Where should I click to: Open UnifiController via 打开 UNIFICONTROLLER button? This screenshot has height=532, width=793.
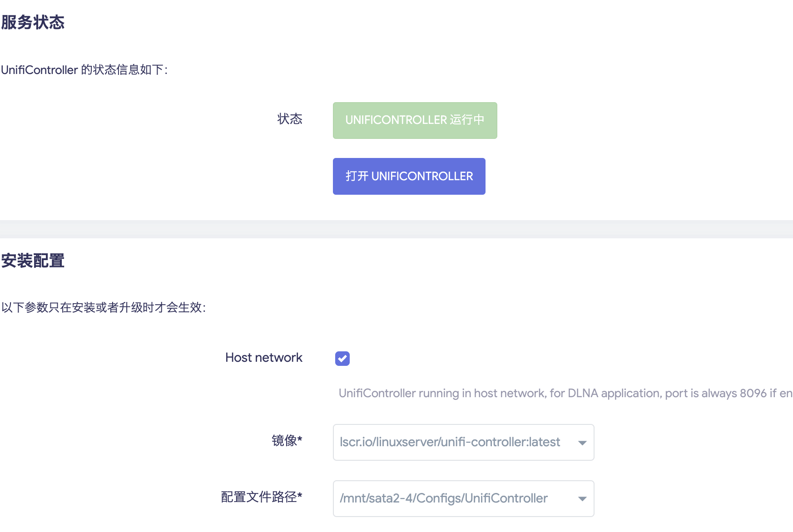pos(409,176)
